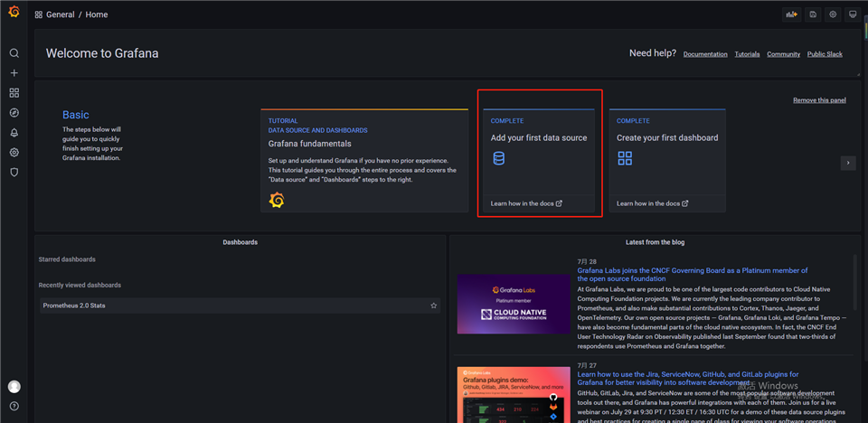This screenshot has height=423, width=868.
Task: Open the Explore compass icon
Action: [x=14, y=113]
